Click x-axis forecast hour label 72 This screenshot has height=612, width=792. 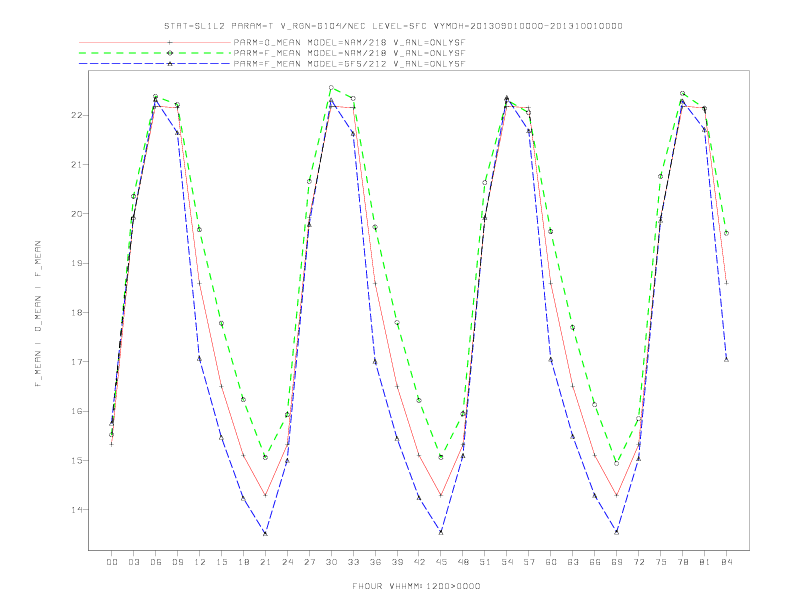click(639, 562)
